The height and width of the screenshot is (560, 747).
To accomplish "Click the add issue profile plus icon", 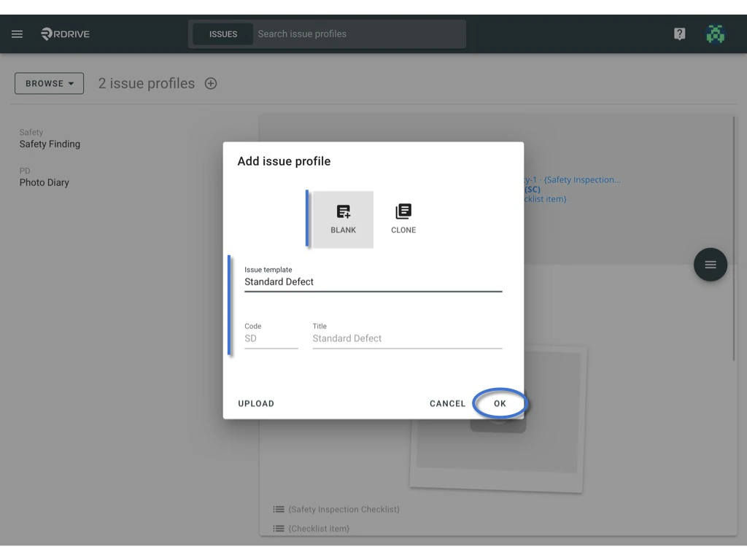I will coord(210,83).
